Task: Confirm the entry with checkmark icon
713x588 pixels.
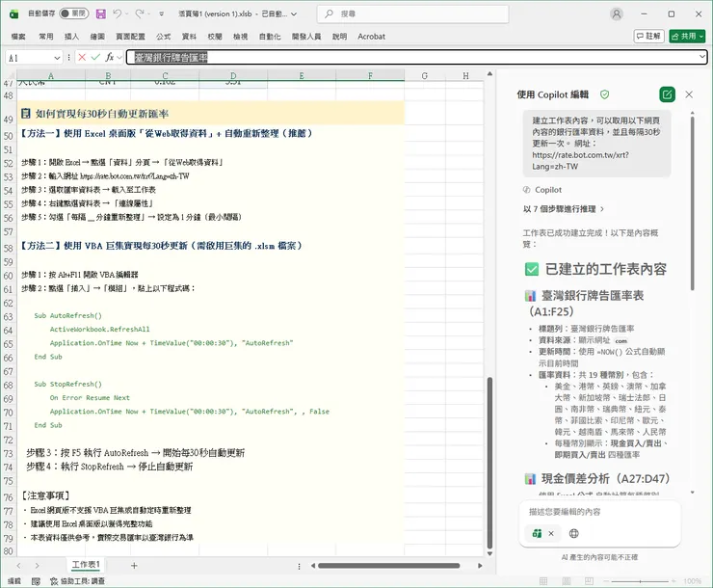Action: 95,57
